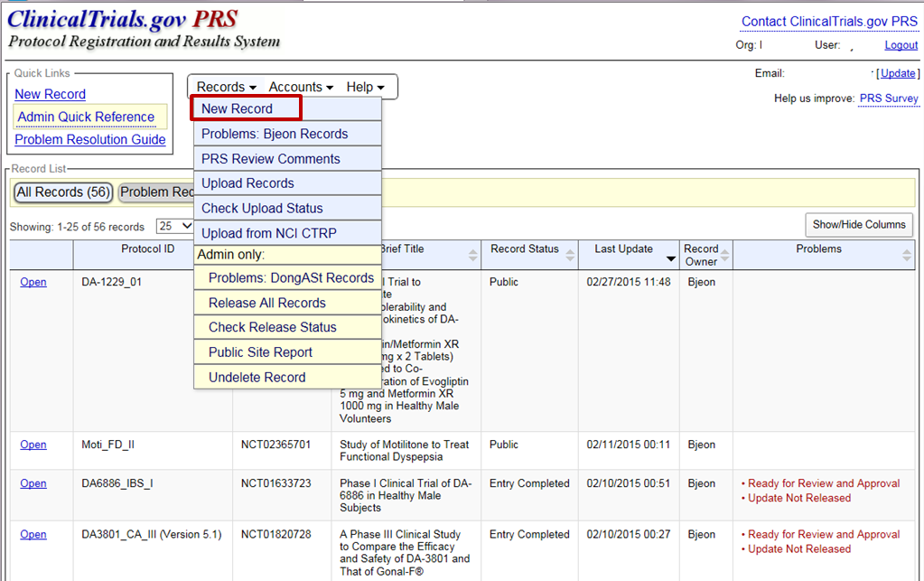Image resolution: width=924 pixels, height=581 pixels.
Task: Sort by Brief Title column arrows
Action: [472, 255]
